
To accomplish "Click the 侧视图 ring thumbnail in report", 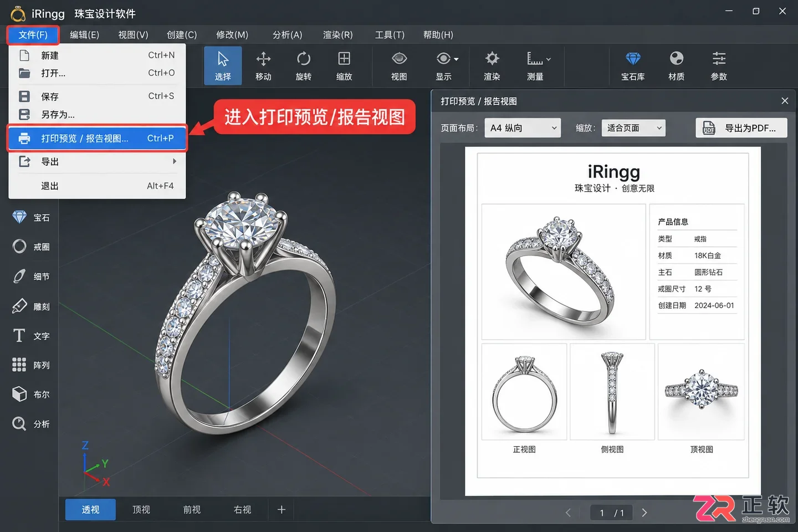I will coord(612,391).
